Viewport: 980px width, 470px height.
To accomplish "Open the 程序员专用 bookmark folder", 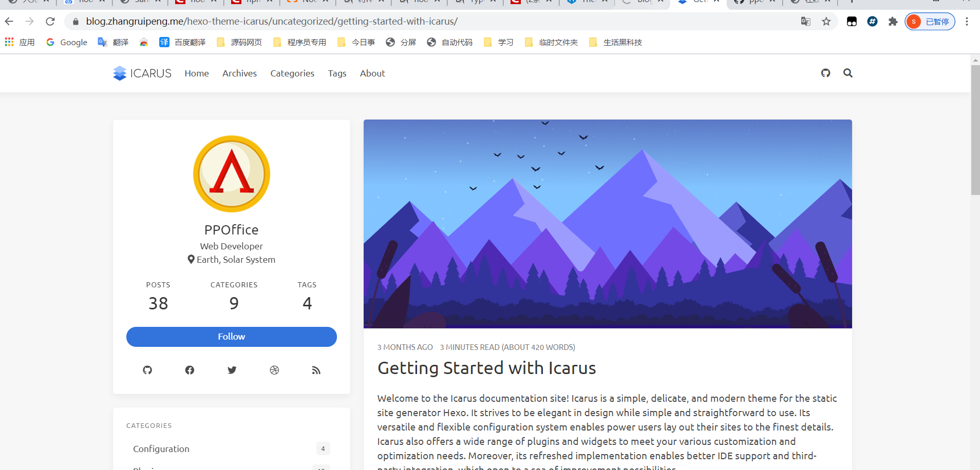I will (x=300, y=42).
